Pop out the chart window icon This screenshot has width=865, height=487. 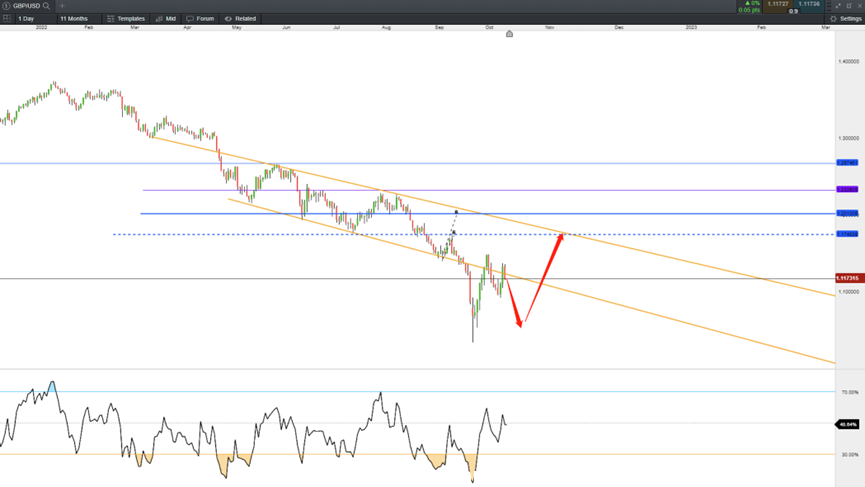click(848, 6)
